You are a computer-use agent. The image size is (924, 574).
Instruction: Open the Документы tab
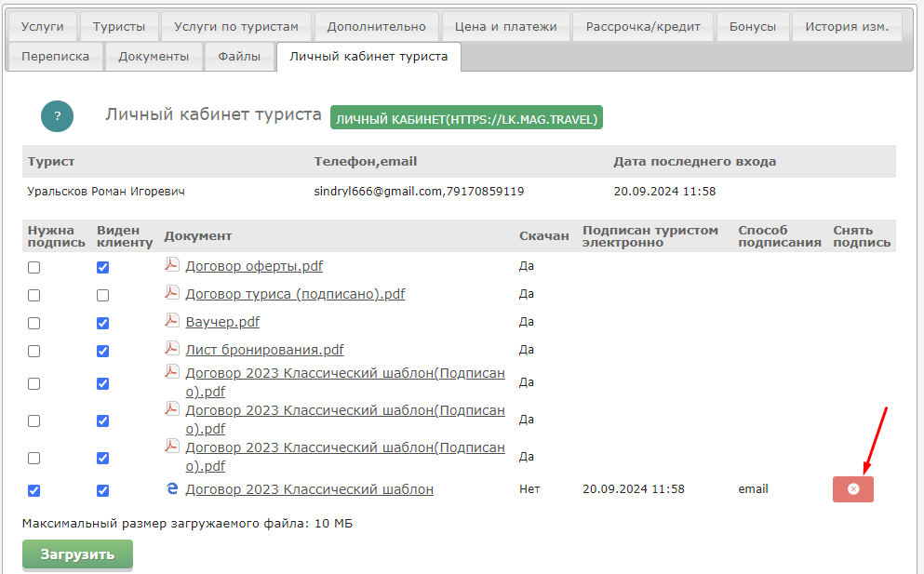point(154,57)
